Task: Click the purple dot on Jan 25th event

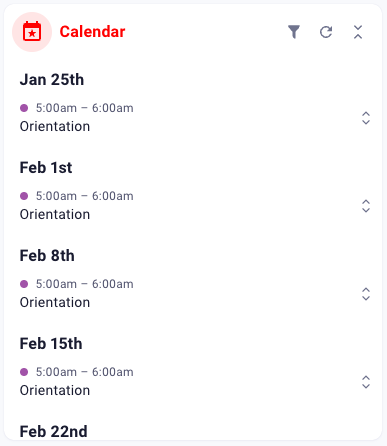Action: click(24, 108)
